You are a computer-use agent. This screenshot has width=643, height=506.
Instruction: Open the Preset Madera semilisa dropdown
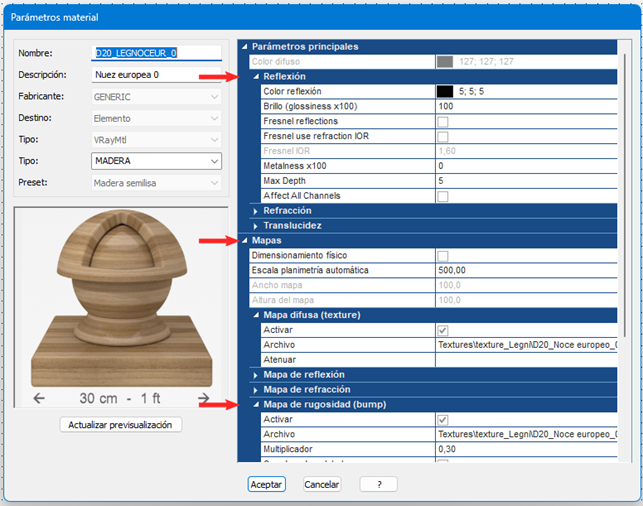(156, 183)
